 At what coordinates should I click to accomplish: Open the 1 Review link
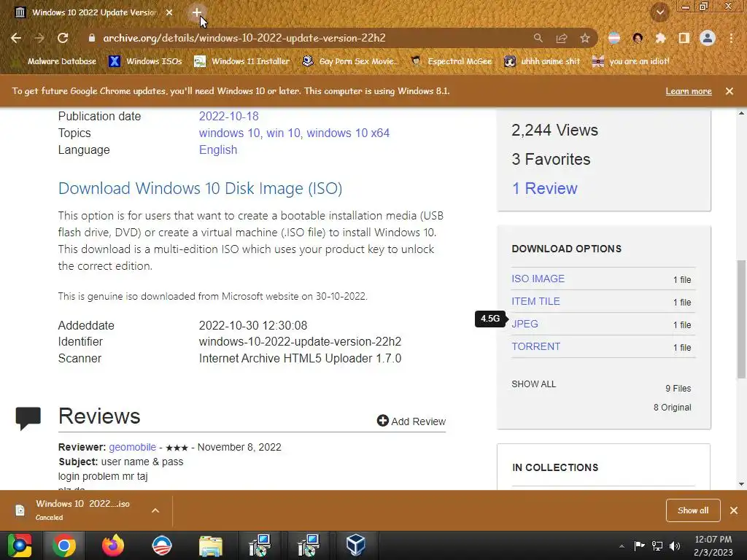click(x=544, y=189)
